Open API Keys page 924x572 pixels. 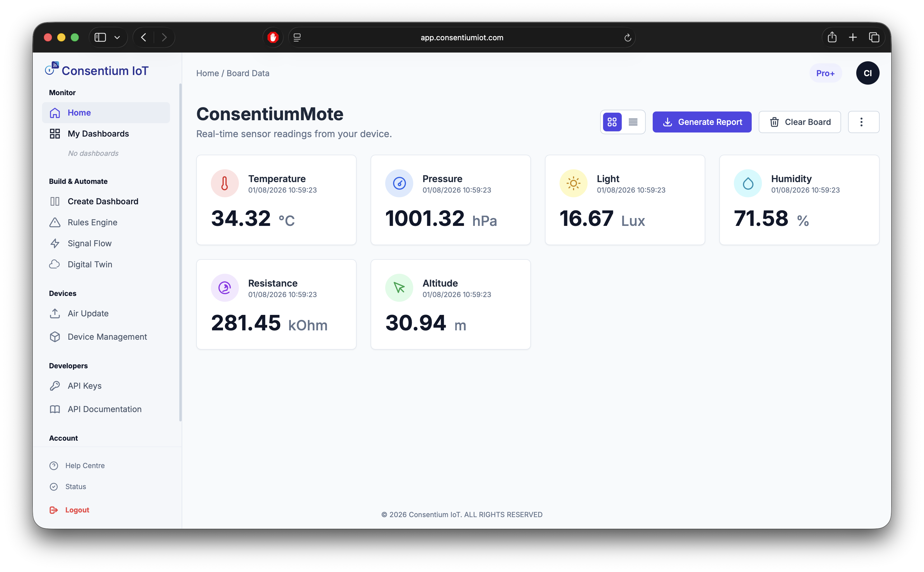(106, 386)
